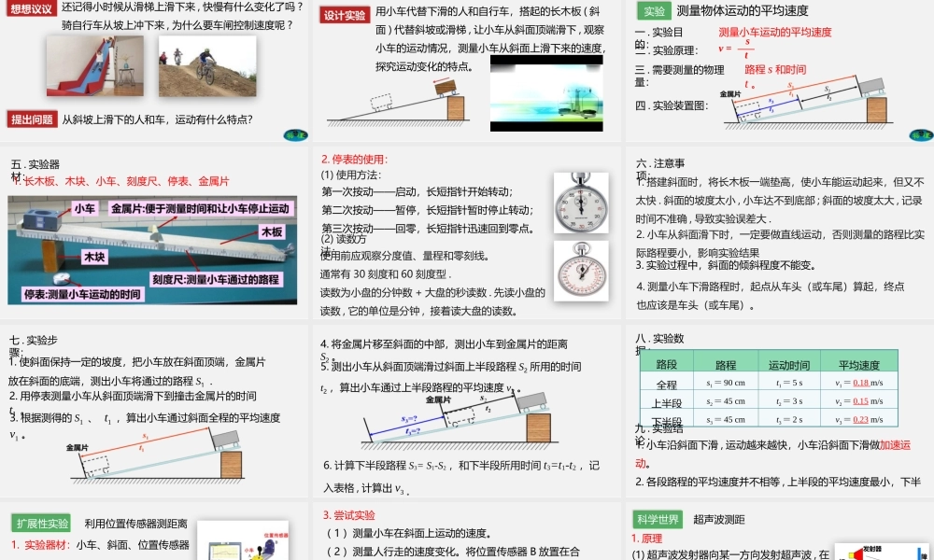This screenshot has width=934, height=560.
Task: Click the red heading 3.尝试实验
Action: pos(349,515)
